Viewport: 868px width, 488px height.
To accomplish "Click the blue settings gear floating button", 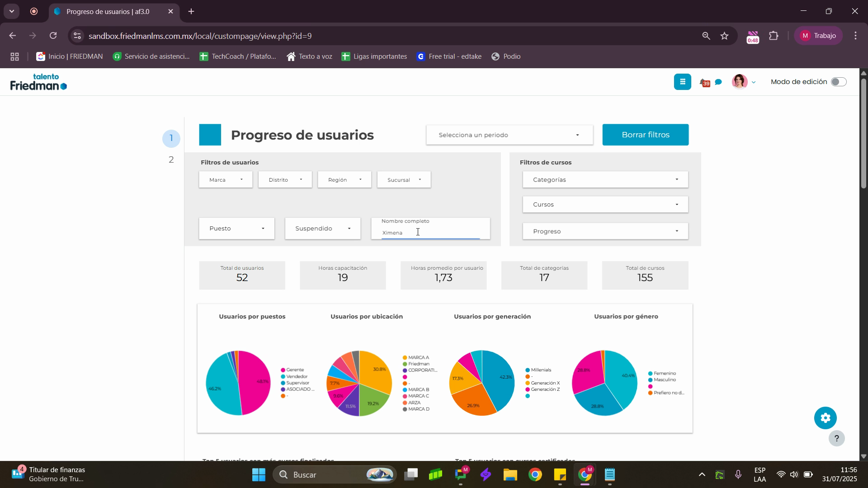I will (825, 418).
